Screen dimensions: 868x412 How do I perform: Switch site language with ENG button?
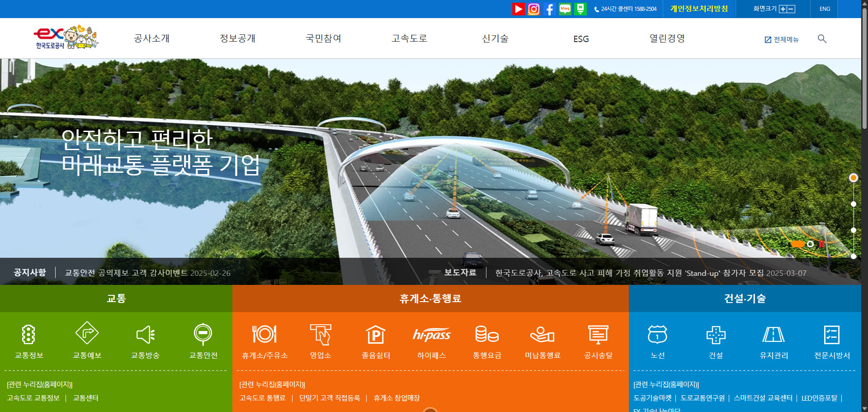pos(824,9)
